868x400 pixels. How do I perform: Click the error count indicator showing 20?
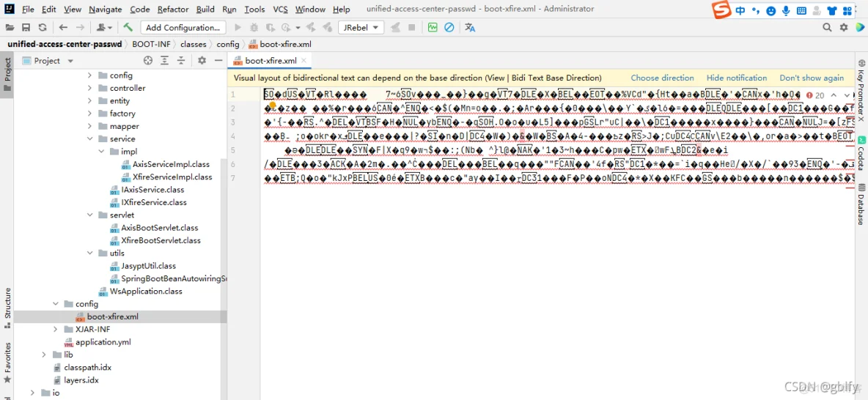(x=815, y=95)
